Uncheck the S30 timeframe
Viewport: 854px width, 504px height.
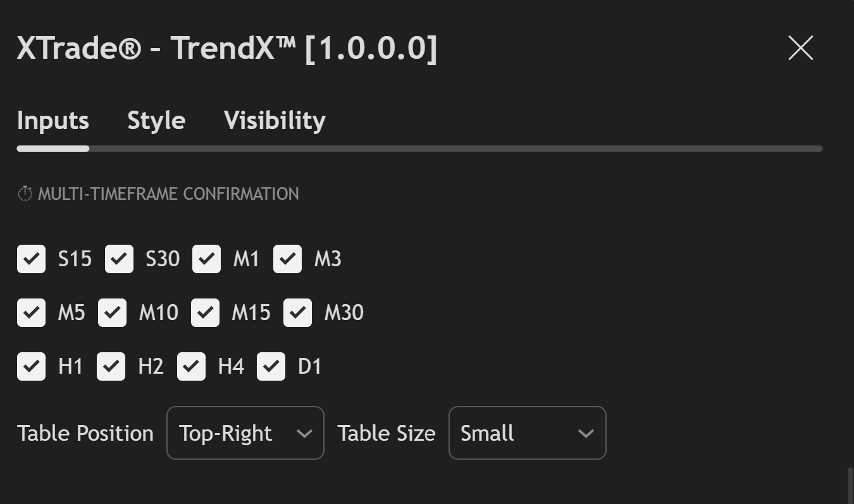119,258
